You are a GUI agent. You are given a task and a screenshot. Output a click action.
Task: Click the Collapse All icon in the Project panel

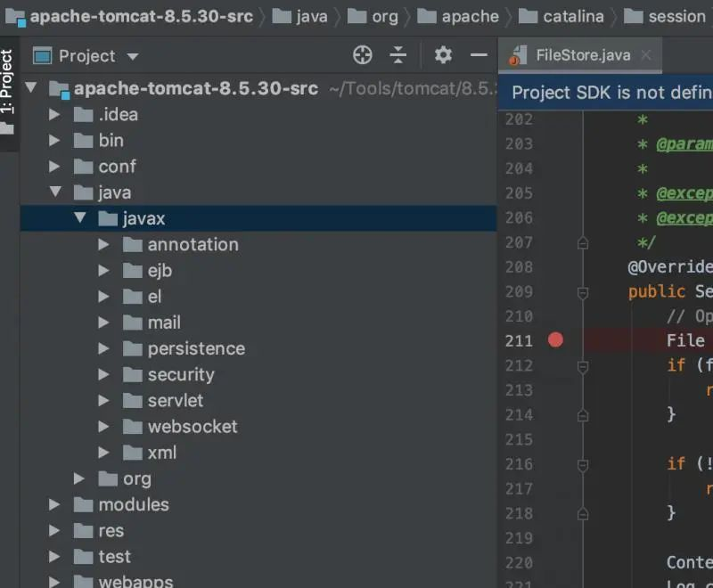click(397, 55)
